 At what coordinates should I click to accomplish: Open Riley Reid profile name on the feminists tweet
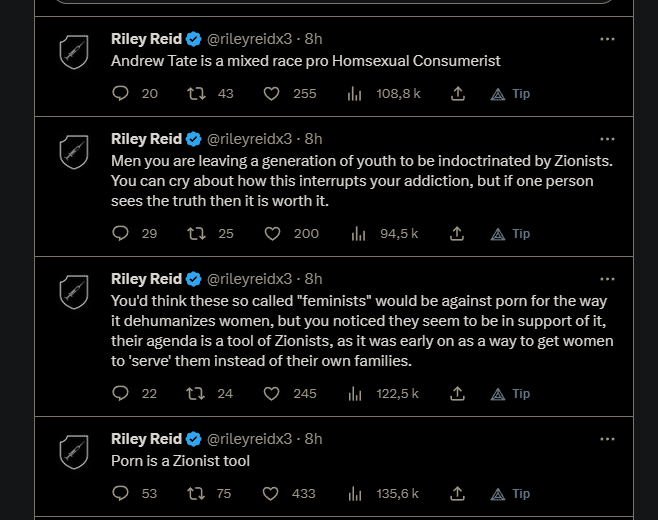coord(146,279)
